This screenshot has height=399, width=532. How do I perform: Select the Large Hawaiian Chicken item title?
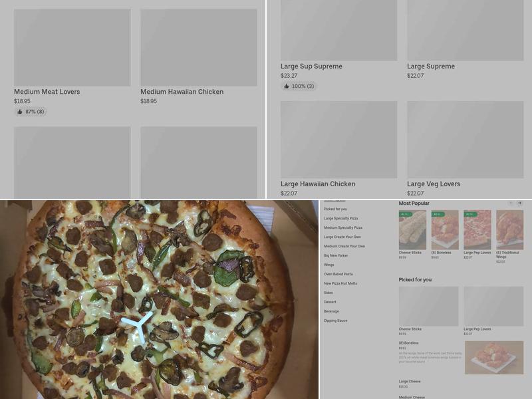click(x=318, y=184)
